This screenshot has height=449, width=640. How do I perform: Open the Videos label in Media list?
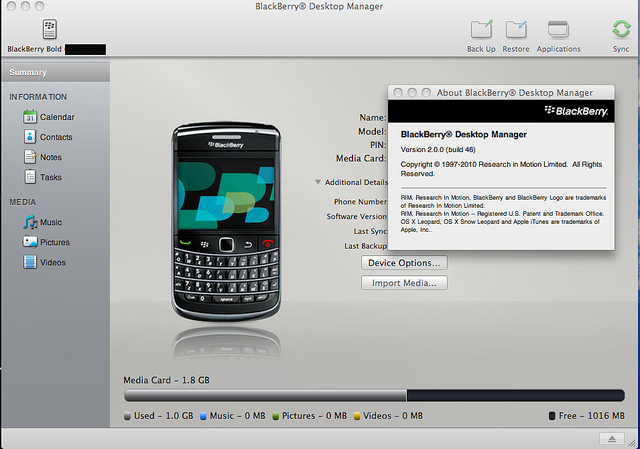pos(53,262)
